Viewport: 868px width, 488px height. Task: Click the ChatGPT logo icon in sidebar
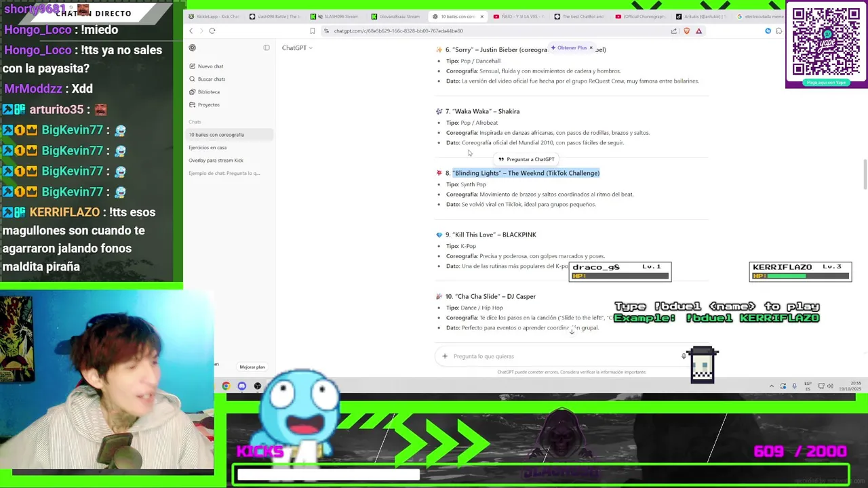coord(193,47)
